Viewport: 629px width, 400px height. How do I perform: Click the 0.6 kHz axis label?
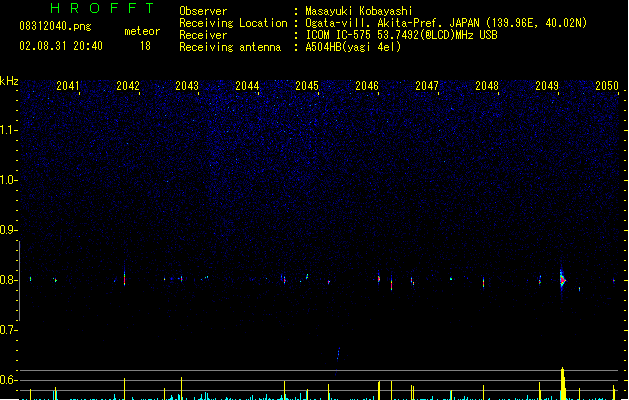(x=7, y=380)
